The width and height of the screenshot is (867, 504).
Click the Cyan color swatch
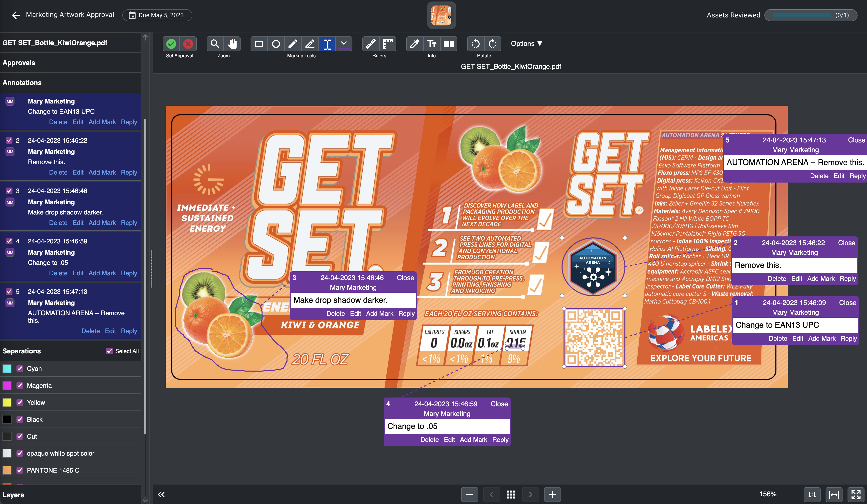coord(7,369)
